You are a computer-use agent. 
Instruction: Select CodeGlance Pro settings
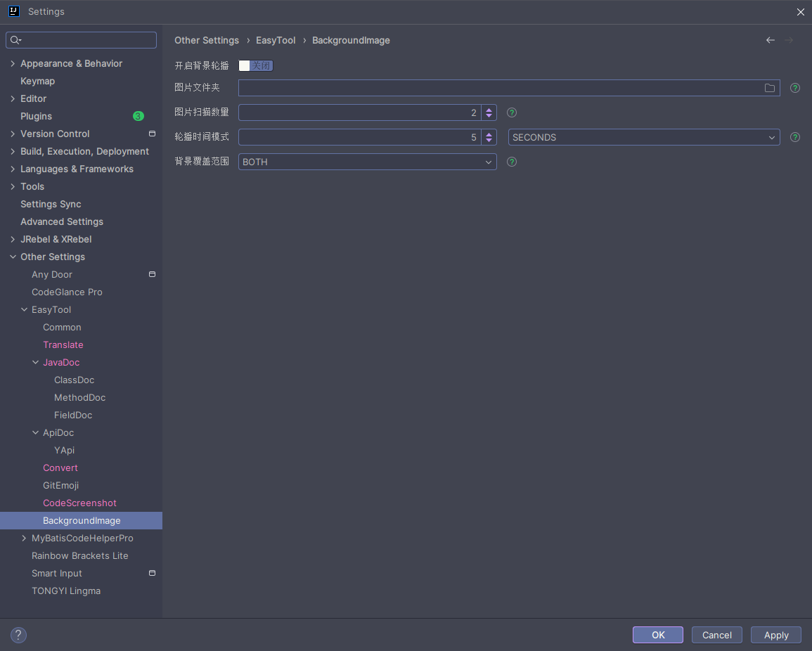pyautogui.click(x=67, y=292)
